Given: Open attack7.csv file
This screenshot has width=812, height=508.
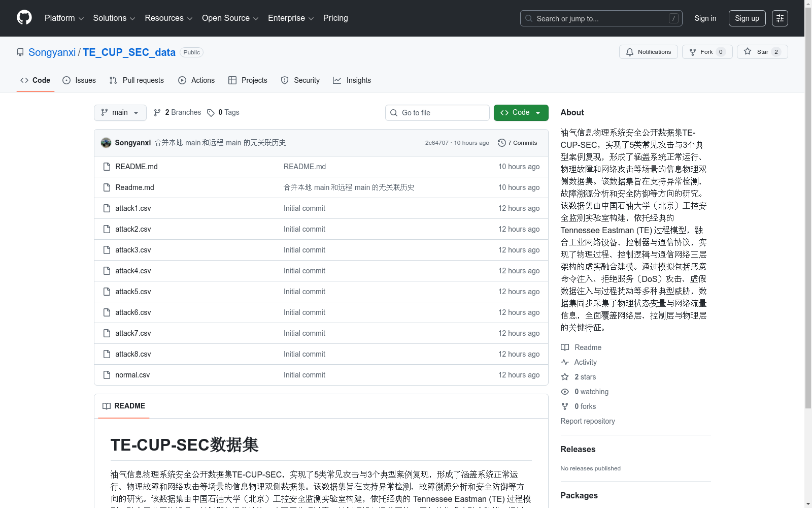Looking at the screenshot, I should [133, 333].
